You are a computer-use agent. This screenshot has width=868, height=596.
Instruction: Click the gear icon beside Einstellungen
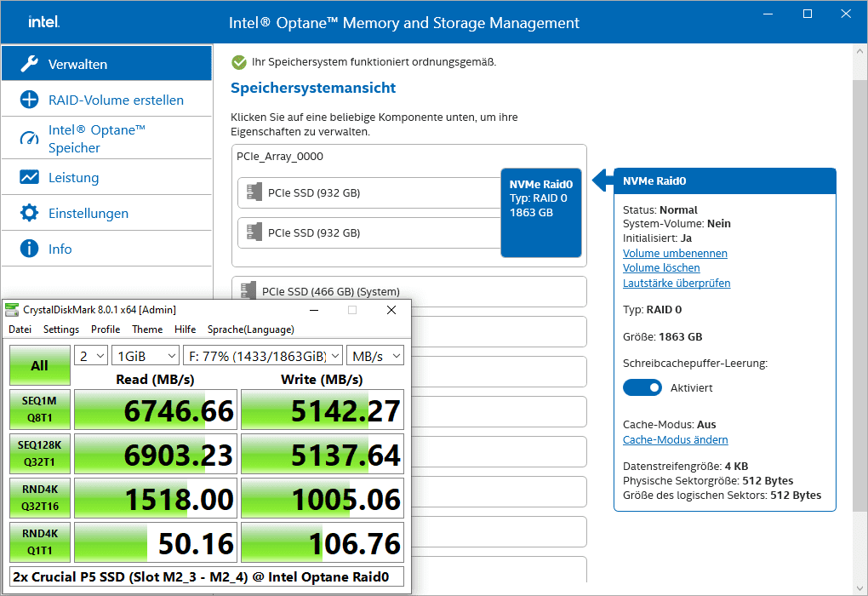point(29,213)
